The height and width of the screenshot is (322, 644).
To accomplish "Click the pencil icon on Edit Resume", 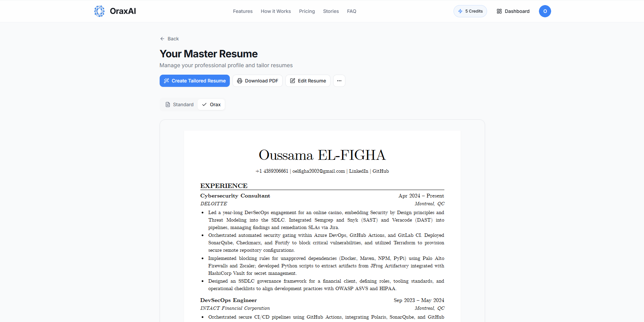I will tap(293, 81).
